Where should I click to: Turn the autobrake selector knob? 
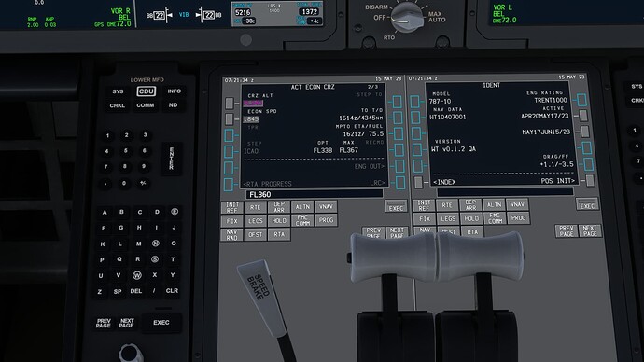(406, 17)
